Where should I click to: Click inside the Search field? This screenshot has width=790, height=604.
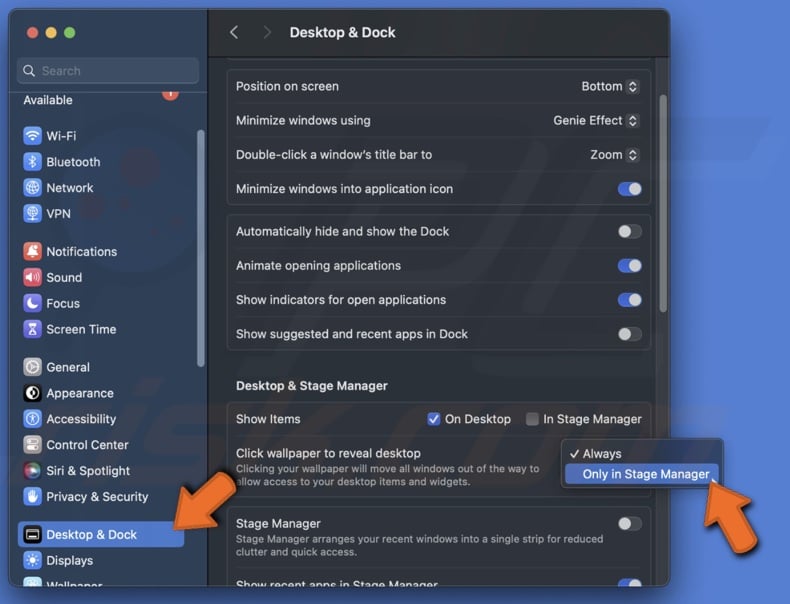[x=108, y=71]
